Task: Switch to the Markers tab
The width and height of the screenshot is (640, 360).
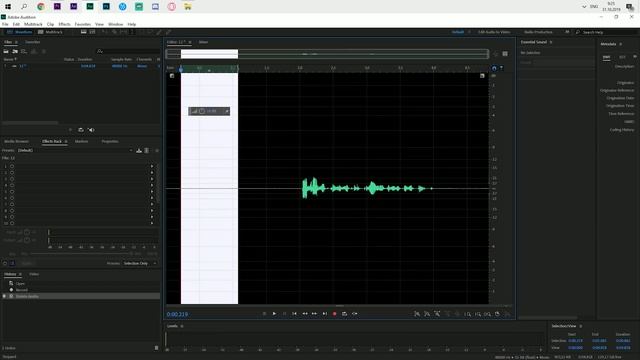Action: pos(81,141)
